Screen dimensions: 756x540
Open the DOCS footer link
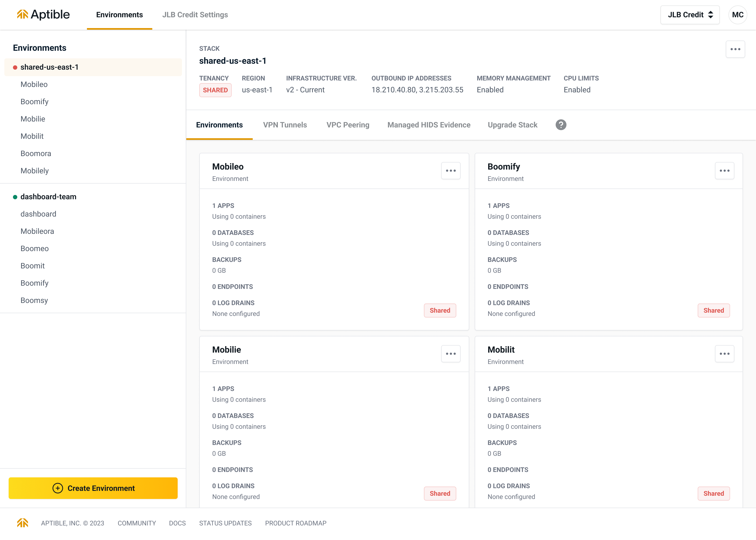pyautogui.click(x=177, y=523)
